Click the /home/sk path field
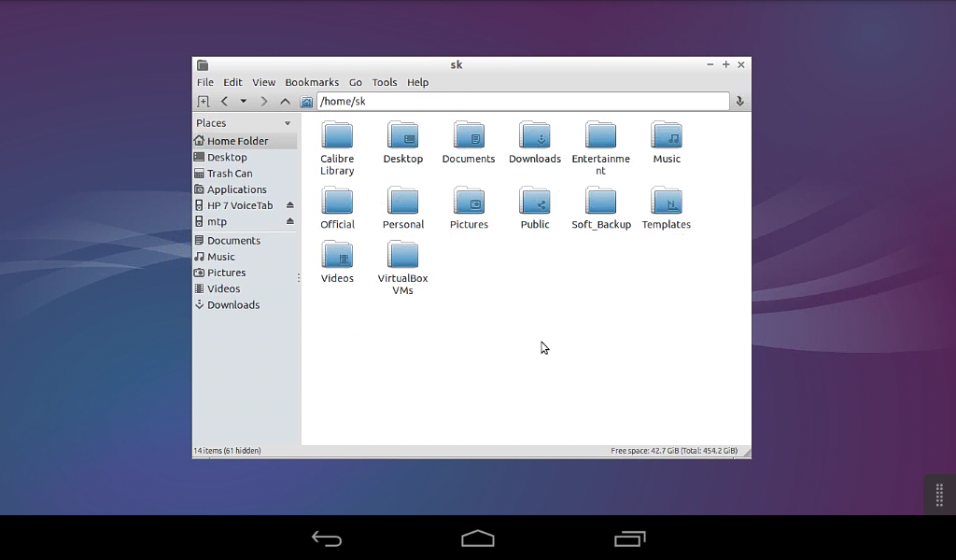This screenshot has height=560, width=956. [523, 102]
